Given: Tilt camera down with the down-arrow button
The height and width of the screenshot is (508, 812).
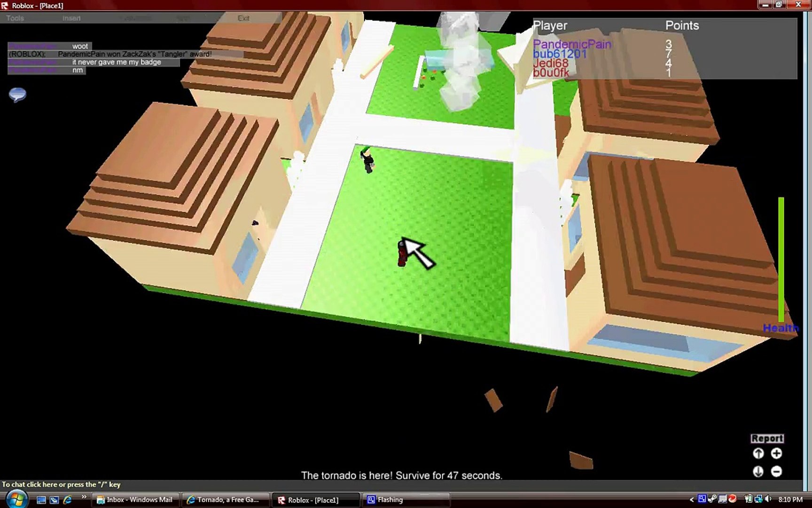Looking at the screenshot, I should (x=758, y=471).
